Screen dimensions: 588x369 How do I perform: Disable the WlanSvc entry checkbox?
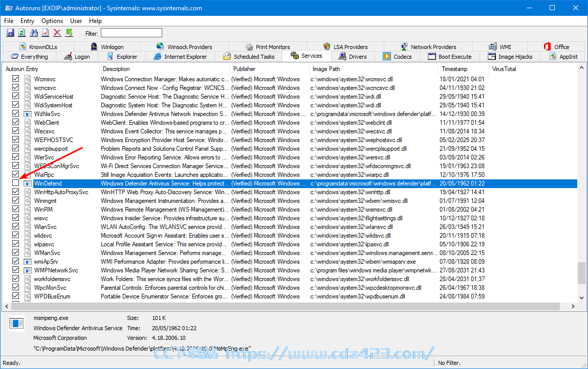pyautogui.click(x=15, y=226)
